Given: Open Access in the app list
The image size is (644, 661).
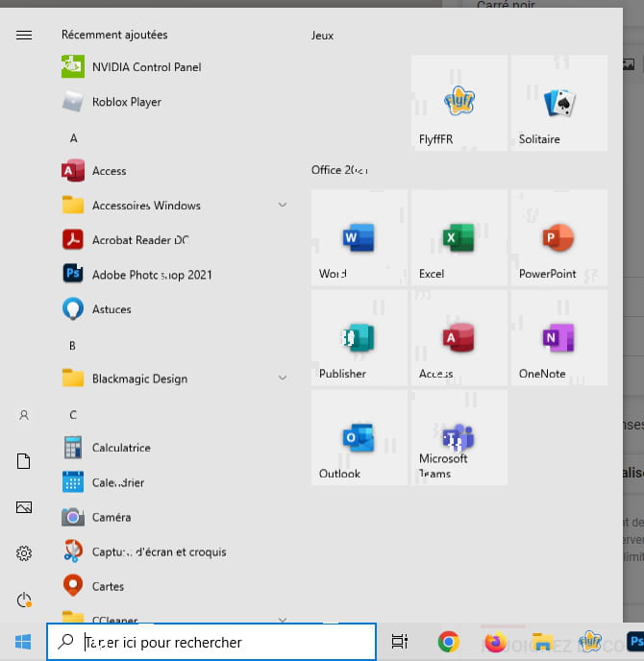Looking at the screenshot, I should coord(175,171).
